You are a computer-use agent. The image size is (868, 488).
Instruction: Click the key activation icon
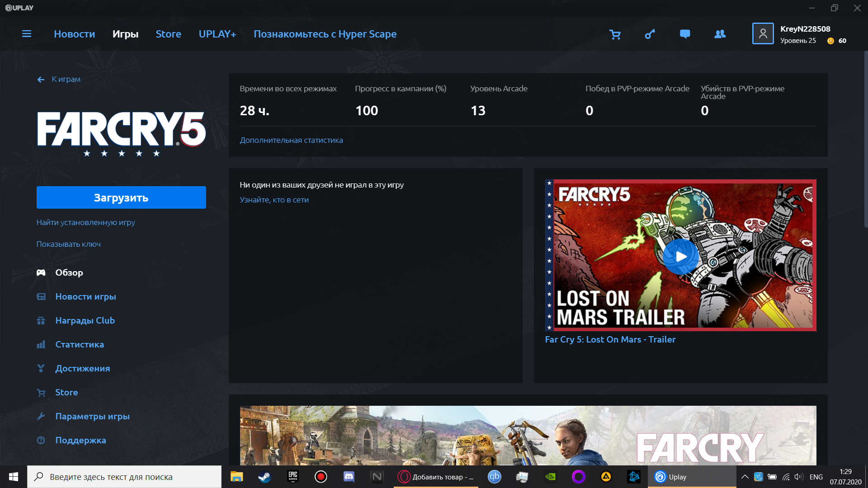650,34
